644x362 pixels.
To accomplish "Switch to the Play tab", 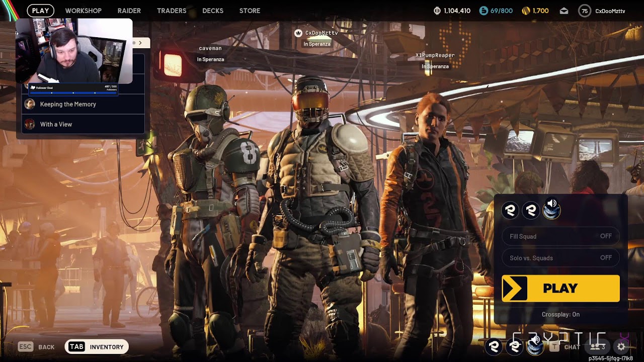I will (x=40, y=11).
